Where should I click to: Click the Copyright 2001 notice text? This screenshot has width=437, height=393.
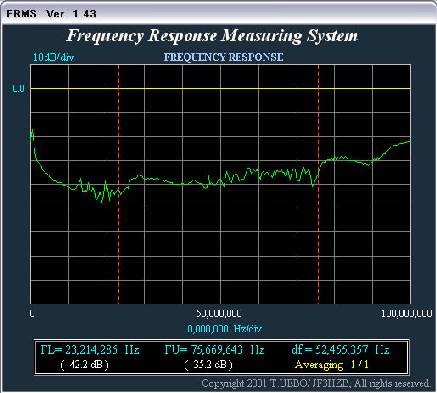tap(316, 383)
